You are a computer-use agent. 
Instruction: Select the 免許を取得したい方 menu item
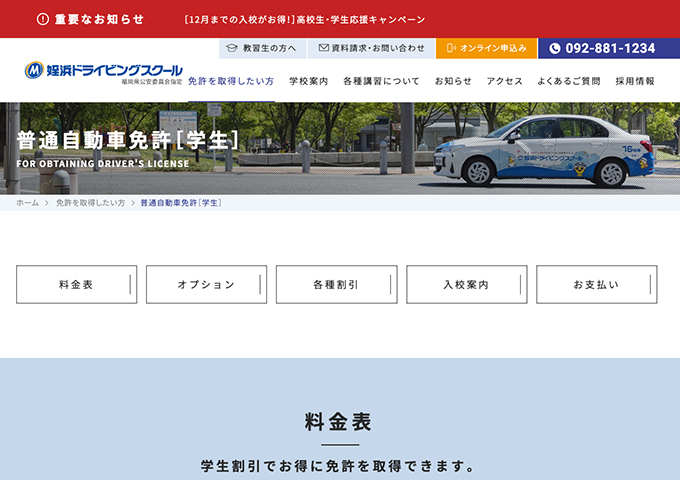[231, 81]
